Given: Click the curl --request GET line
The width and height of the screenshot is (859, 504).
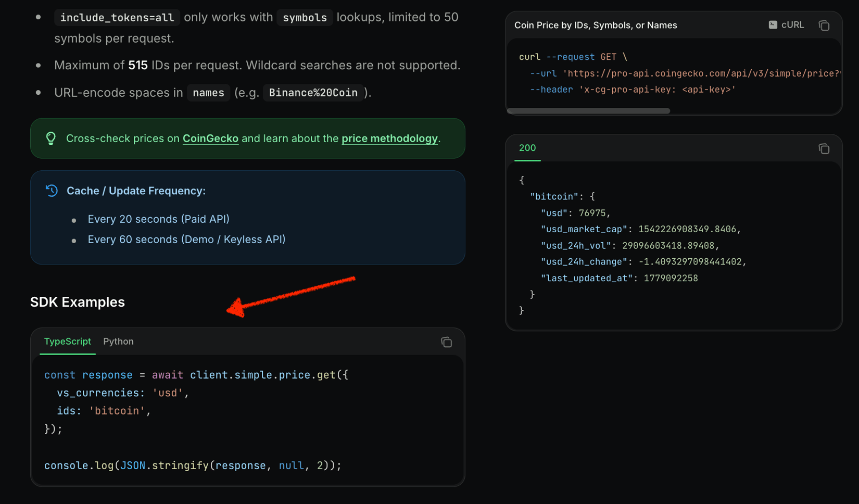Looking at the screenshot, I should coord(573,57).
